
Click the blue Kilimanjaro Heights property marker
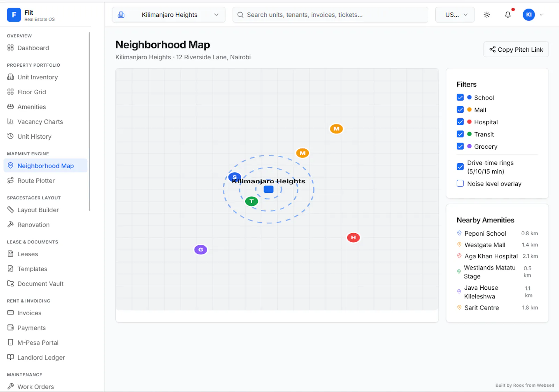coord(269,189)
